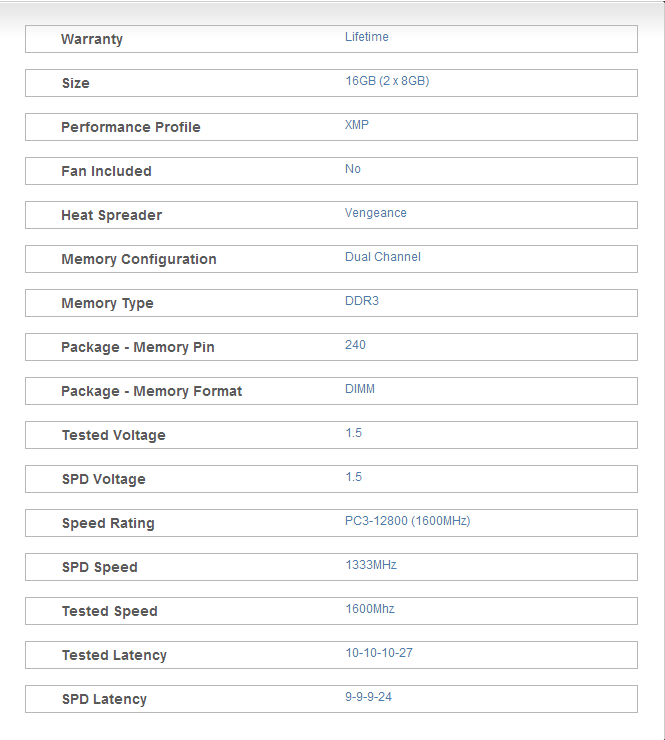Viewport: 665px width, 740px height.
Task: Click the XMP profile value
Action: click(357, 125)
